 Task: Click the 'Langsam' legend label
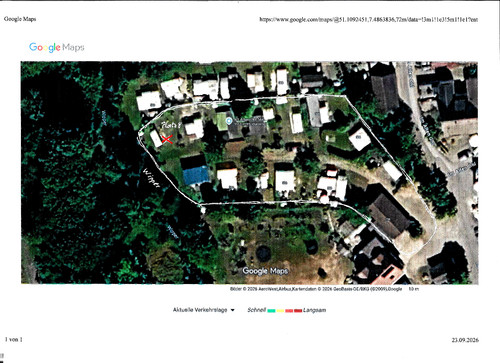pyautogui.click(x=315, y=310)
